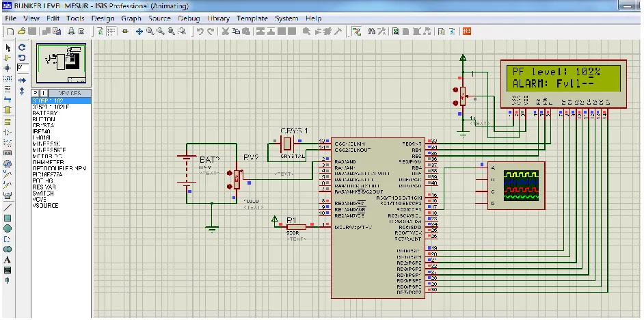This screenshot has width=644, height=320.
Task: Select the Current Probe tool
Action: pyautogui.click(x=8, y=185)
